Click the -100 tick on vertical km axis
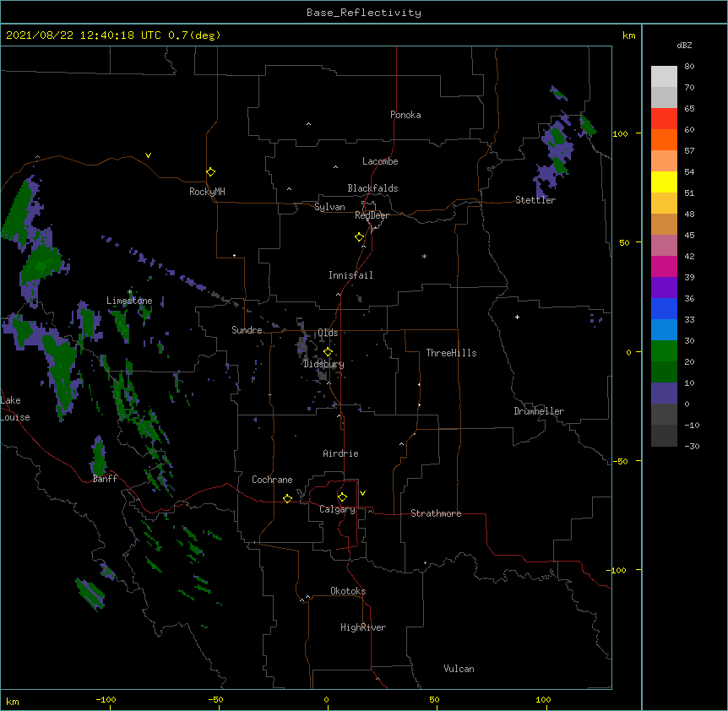Image resolution: width=728 pixels, height=711 pixels. [x=617, y=570]
